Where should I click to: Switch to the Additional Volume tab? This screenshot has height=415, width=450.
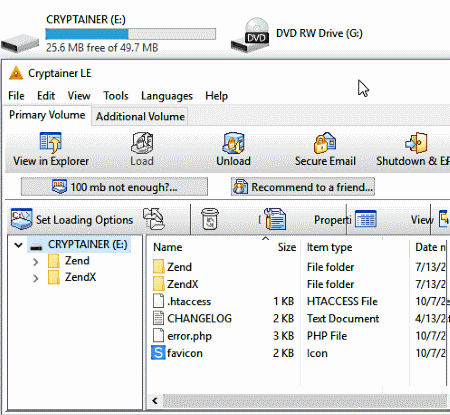coord(140,116)
